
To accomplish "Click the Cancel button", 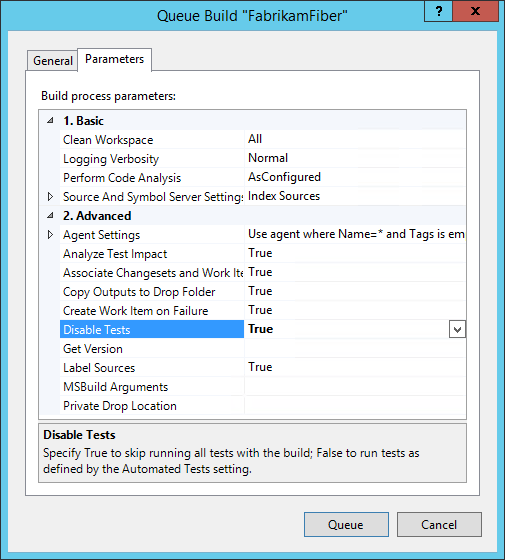I will click(x=439, y=525).
